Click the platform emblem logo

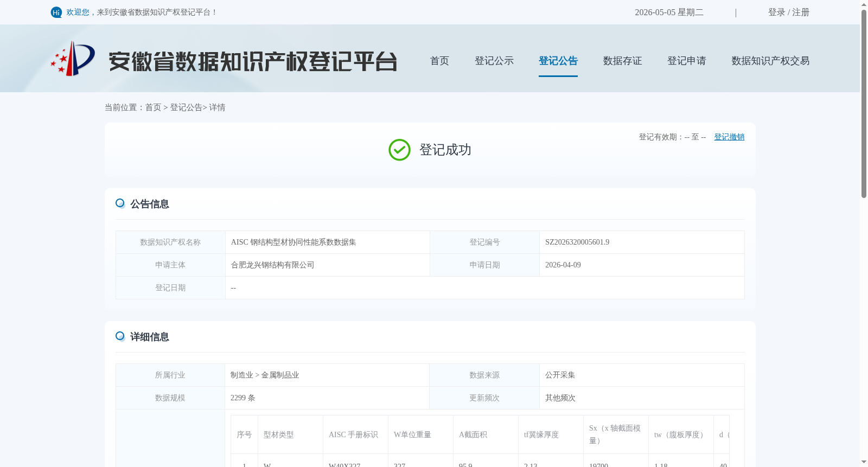[x=73, y=59]
